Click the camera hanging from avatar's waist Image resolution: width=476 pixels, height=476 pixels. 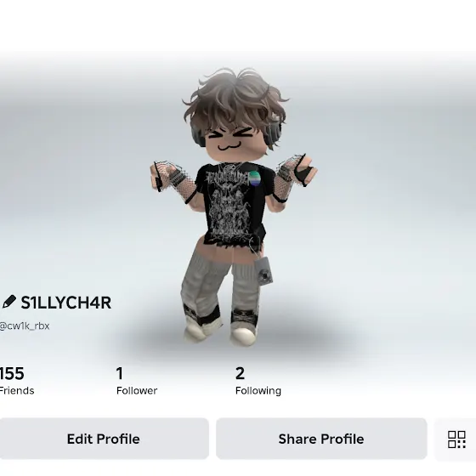point(263,271)
